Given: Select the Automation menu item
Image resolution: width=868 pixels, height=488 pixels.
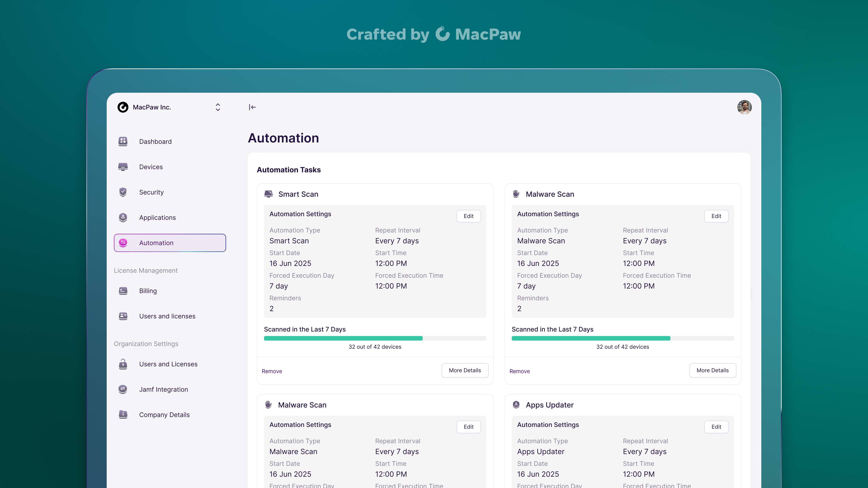Looking at the screenshot, I should pyautogui.click(x=170, y=243).
